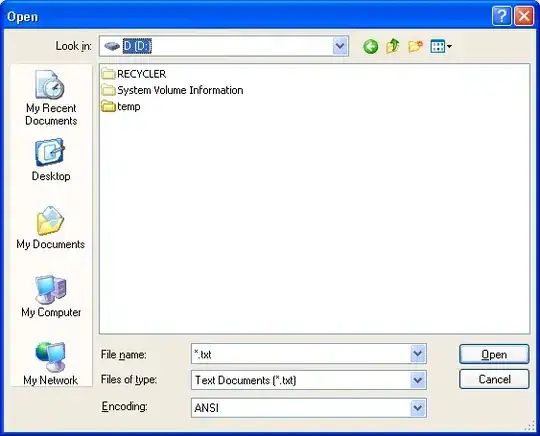Browse My Network places

51,363
